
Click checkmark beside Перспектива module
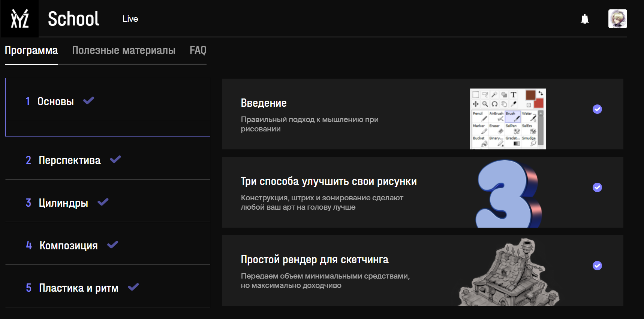pyautogui.click(x=115, y=159)
